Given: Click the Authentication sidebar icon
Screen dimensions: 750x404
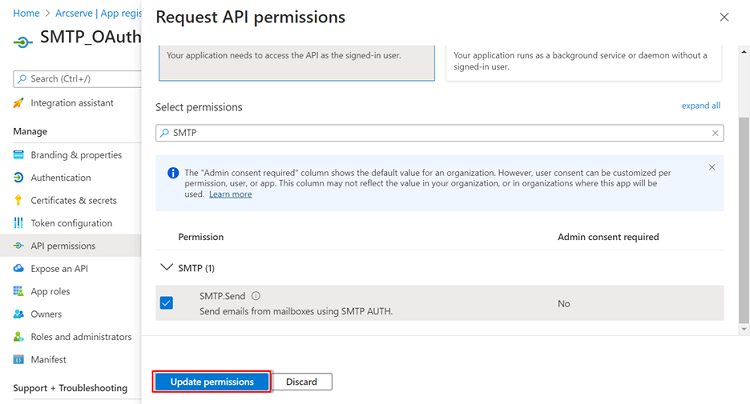Looking at the screenshot, I should [x=18, y=177].
